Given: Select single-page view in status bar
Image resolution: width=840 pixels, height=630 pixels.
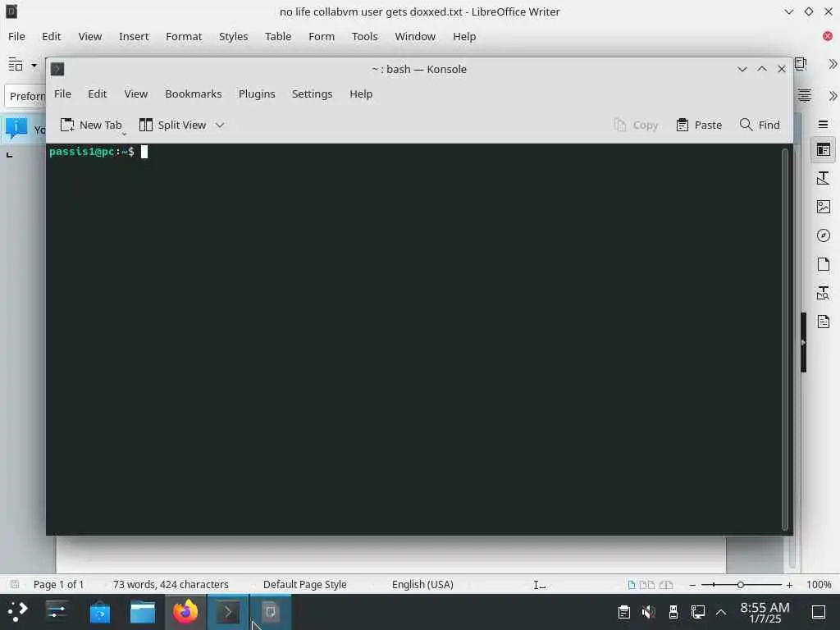Looking at the screenshot, I should tap(632, 585).
